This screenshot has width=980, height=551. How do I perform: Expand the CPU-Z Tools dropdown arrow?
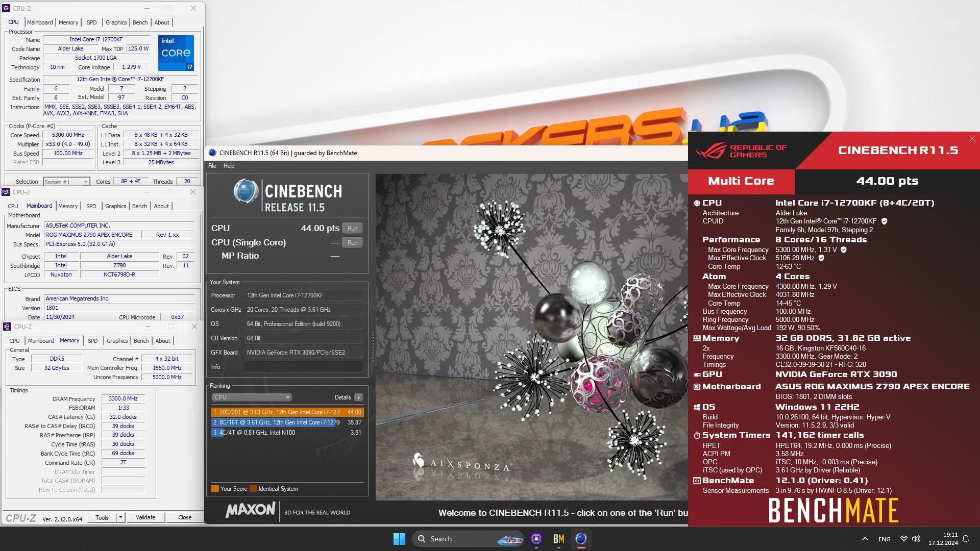click(120, 517)
